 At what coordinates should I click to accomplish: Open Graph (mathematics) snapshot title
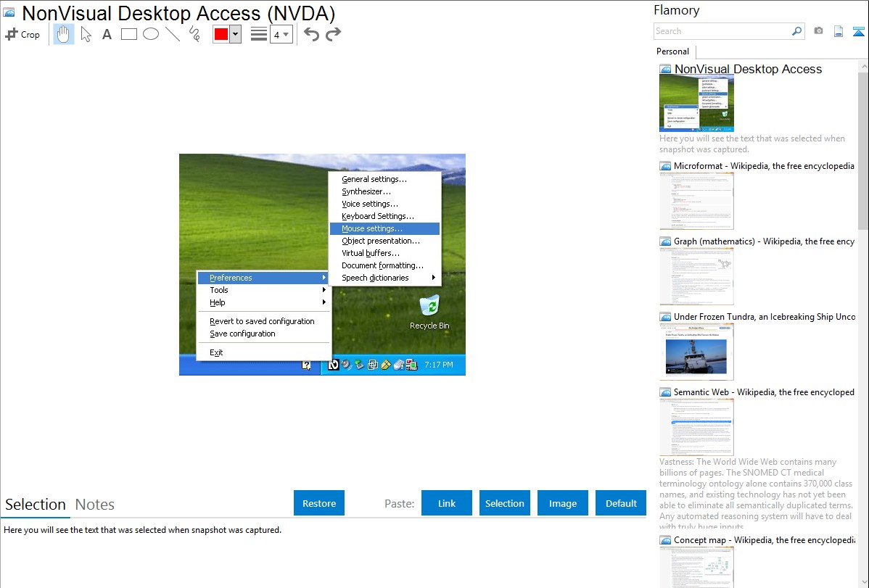click(764, 241)
